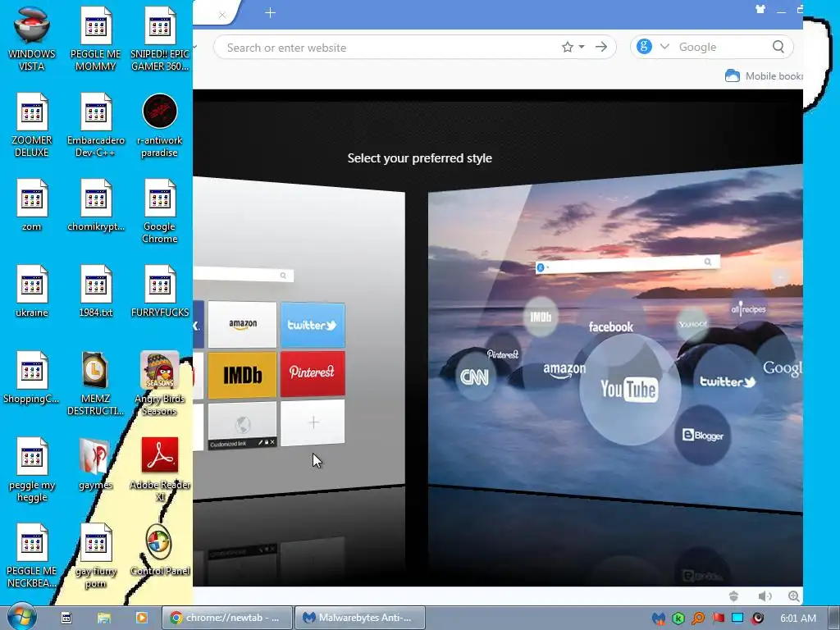Switch to chrome://newtab taskbar window
The image size is (840, 630).
227,618
